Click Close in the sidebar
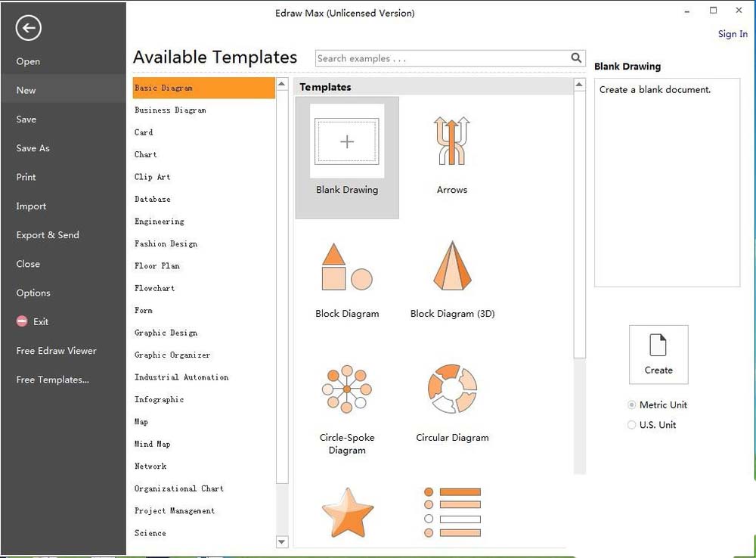756x558 pixels. pyautogui.click(x=28, y=264)
